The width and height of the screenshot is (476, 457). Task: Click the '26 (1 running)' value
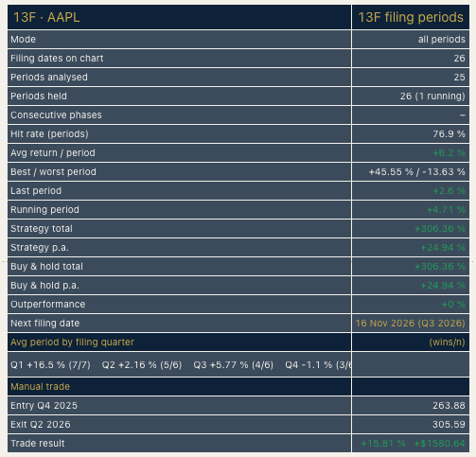[432, 97]
